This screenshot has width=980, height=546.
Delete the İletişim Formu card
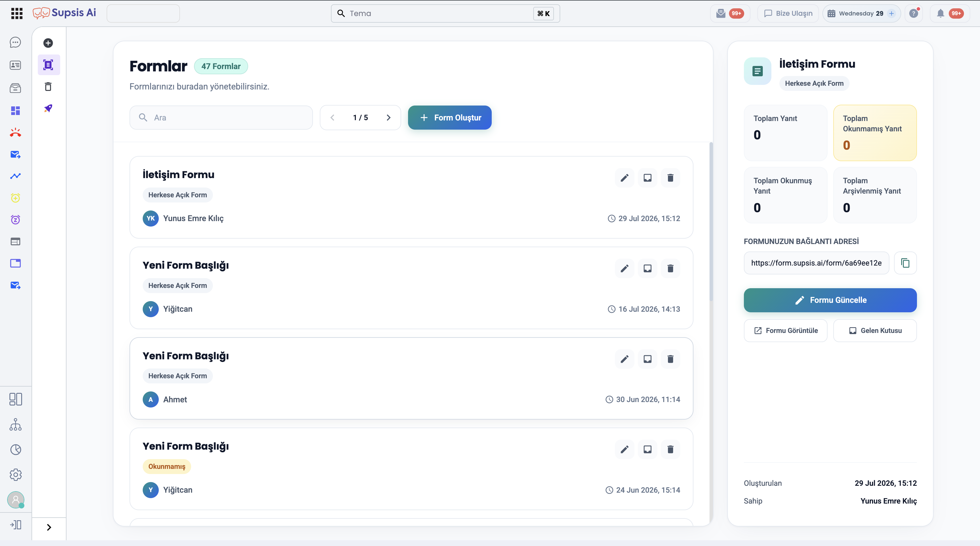pyautogui.click(x=670, y=178)
